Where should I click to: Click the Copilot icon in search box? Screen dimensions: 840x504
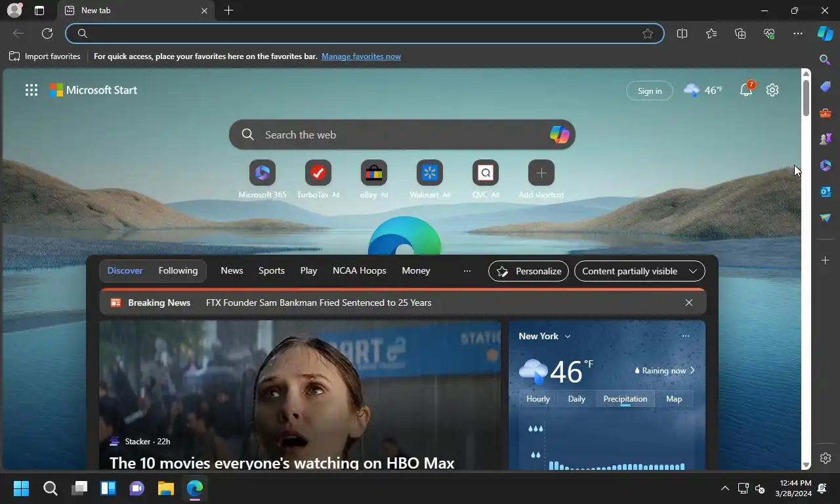pos(559,135)
